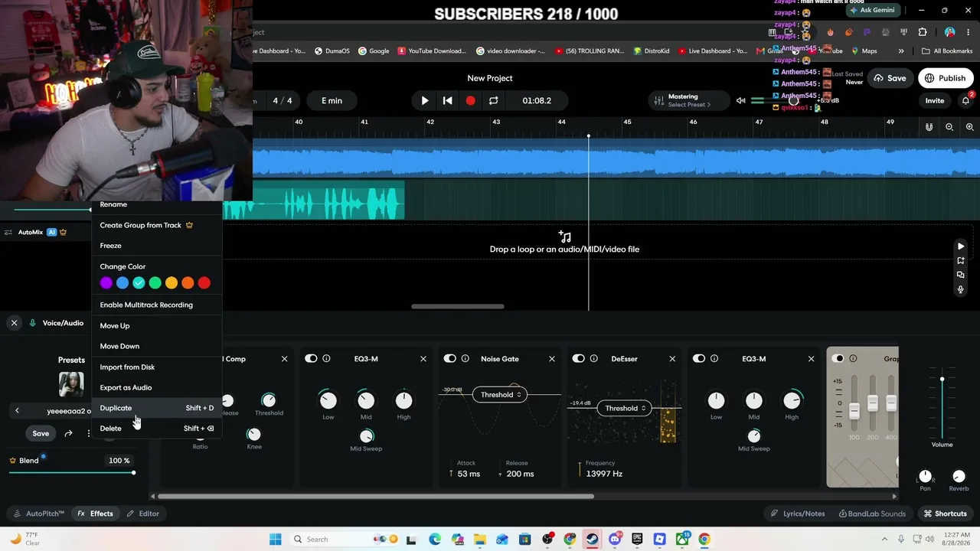Open preset more options (three dots)
The image size is (980, 551).
[89, 433]
